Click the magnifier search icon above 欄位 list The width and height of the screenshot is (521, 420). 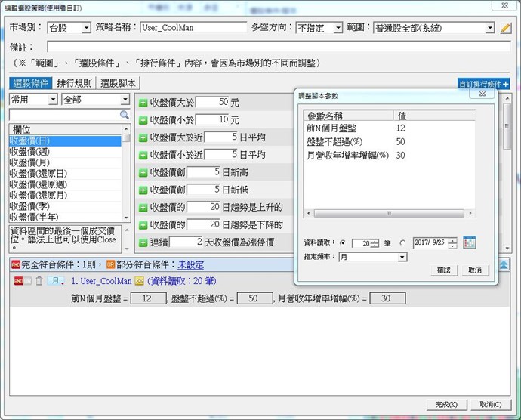point(125,115)
